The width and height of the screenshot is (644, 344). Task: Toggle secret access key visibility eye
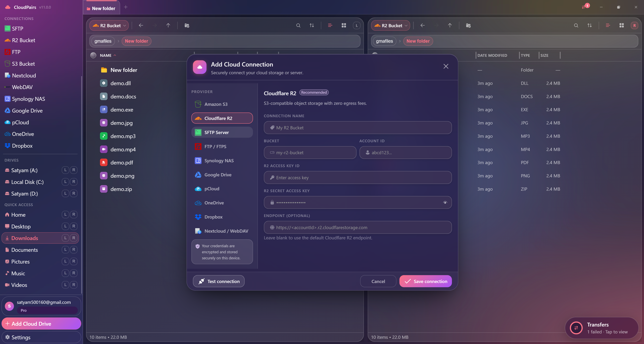445,203
